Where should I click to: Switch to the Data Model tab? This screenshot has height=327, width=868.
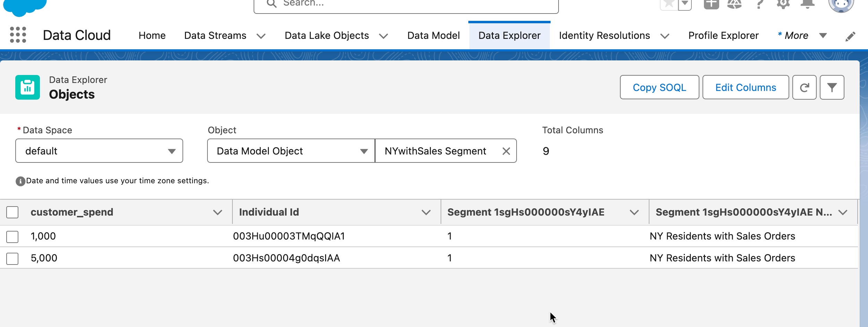(x=433, y=35)
